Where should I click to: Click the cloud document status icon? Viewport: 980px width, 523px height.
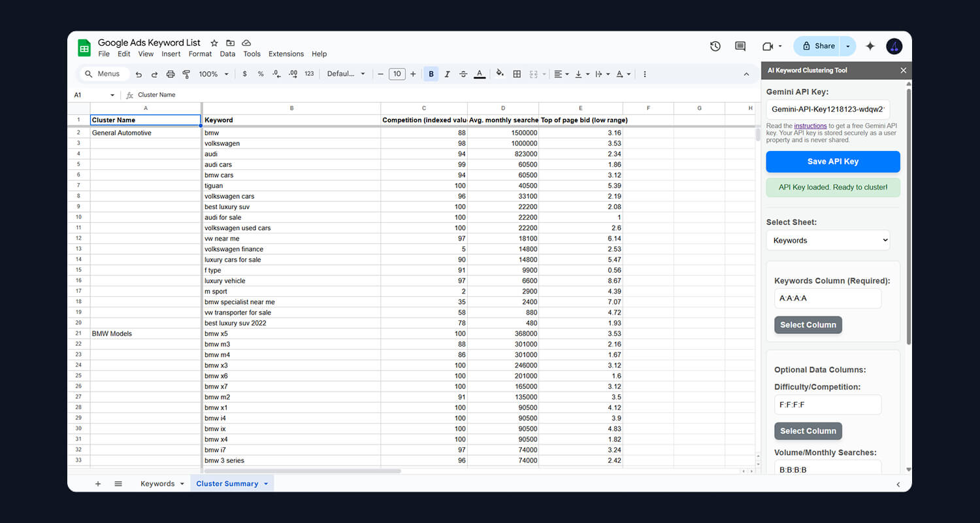[x=246, y=43]
